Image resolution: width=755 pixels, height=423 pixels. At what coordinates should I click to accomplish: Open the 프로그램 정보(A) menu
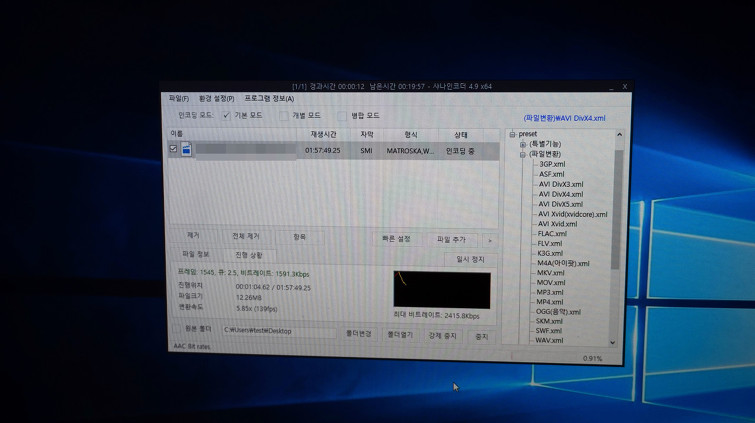(x=269, y=99)
